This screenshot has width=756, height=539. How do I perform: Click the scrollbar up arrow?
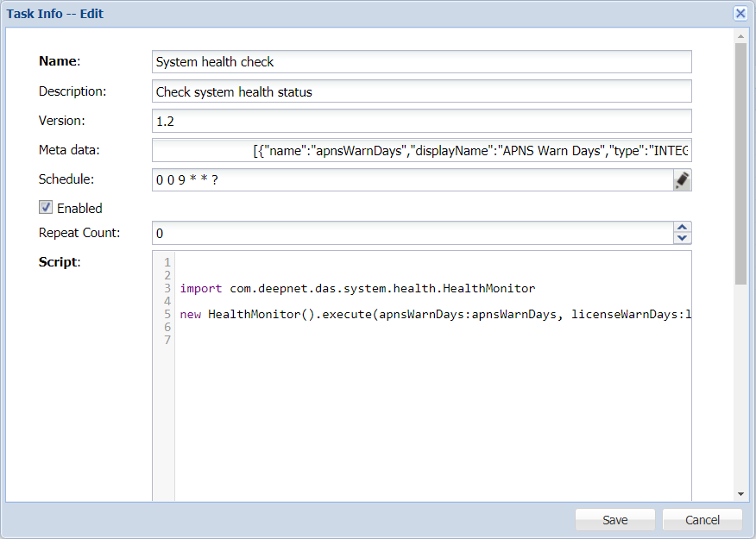740,36
